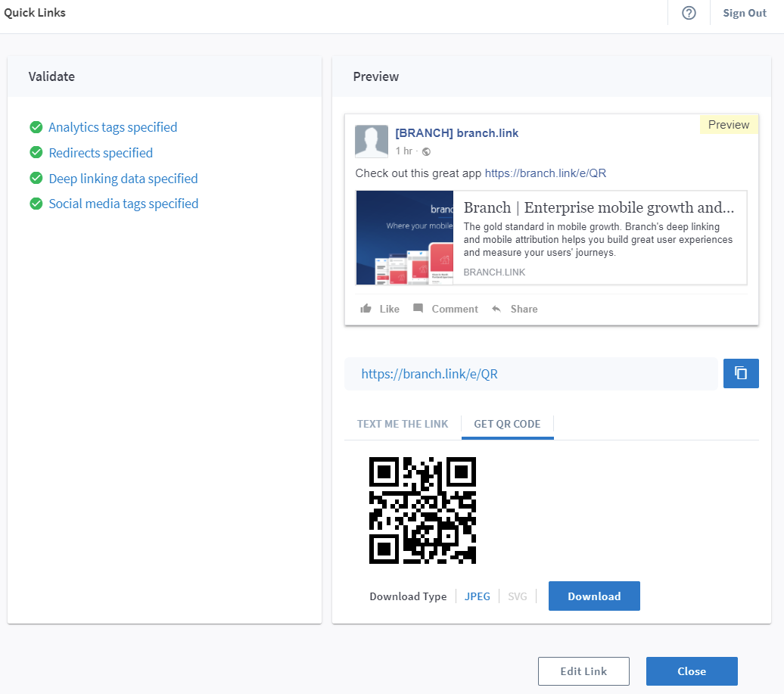
Task: Click the Share arrow icon
Action: coord(496,309)
